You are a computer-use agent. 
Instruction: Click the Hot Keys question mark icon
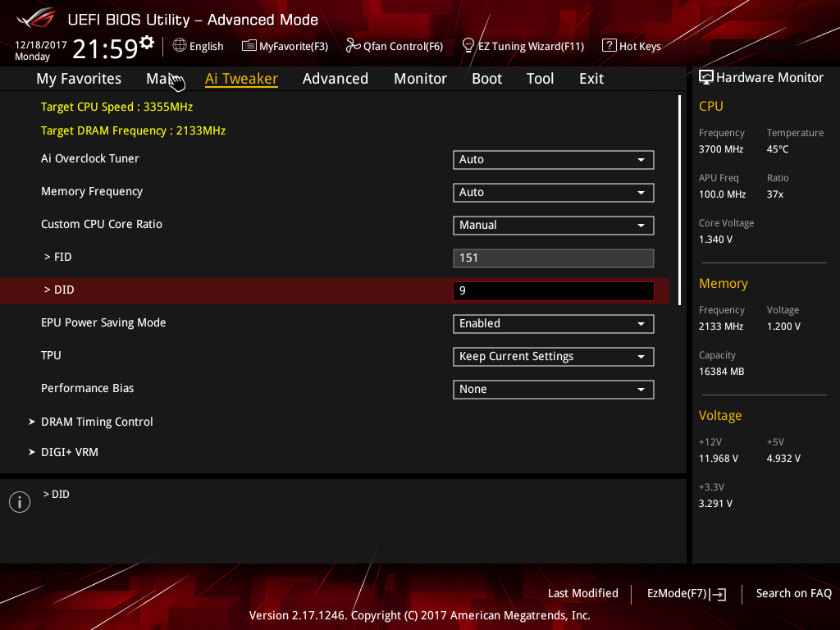click(609, 46)
